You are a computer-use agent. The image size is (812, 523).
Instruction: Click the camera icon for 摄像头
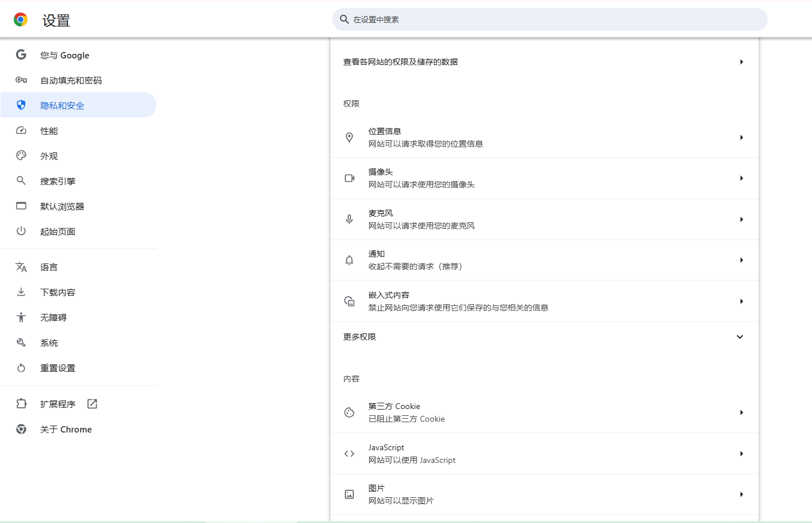349,178
